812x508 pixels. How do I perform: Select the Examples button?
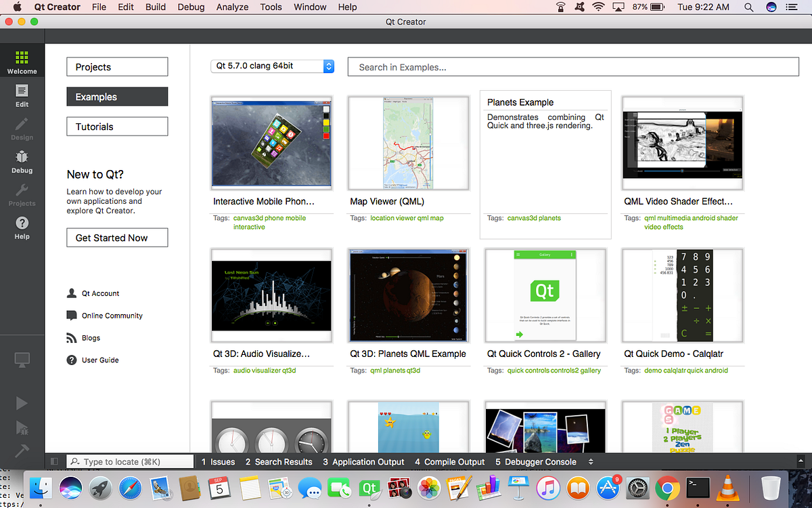click(117, 97)
